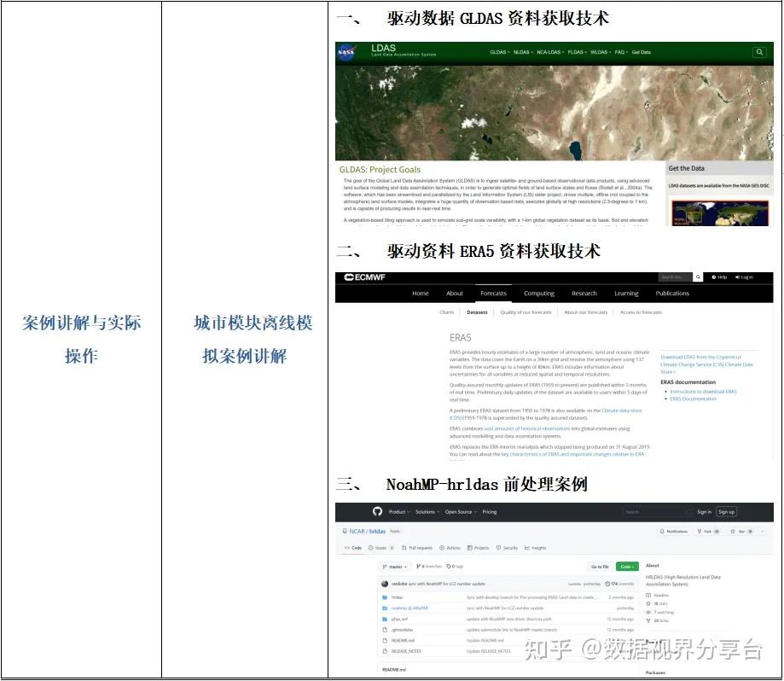Switch to the Datasets tab on ECMWF
Screen dimensions: 784x681
[x=478, y=312]
